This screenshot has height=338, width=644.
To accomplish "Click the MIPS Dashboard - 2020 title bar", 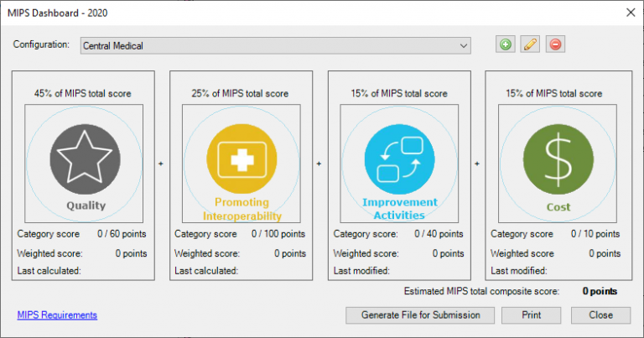I will 252,12.
